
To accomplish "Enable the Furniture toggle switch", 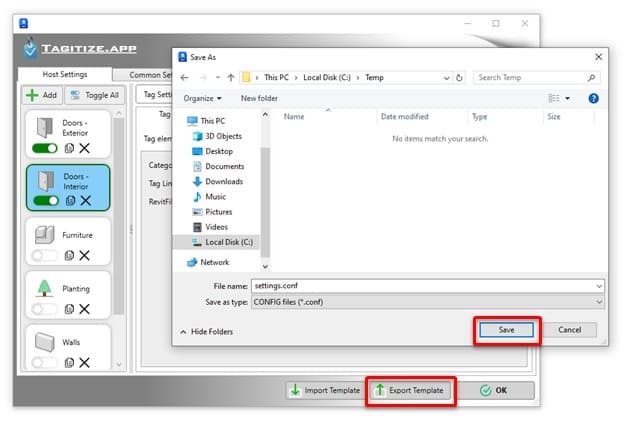I will tap(44, 255).
